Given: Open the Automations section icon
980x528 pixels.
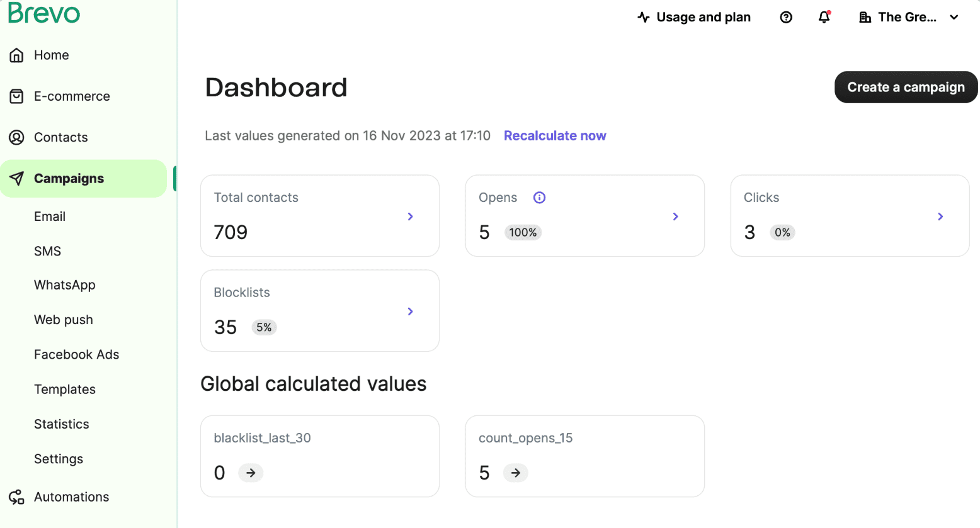Looking at the screenshot, I should tap(17, 497).
